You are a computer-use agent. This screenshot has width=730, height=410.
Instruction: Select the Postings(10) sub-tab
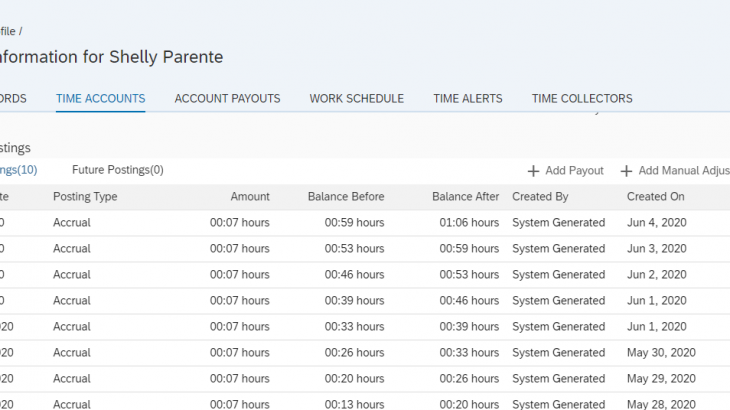pos(18,170)
